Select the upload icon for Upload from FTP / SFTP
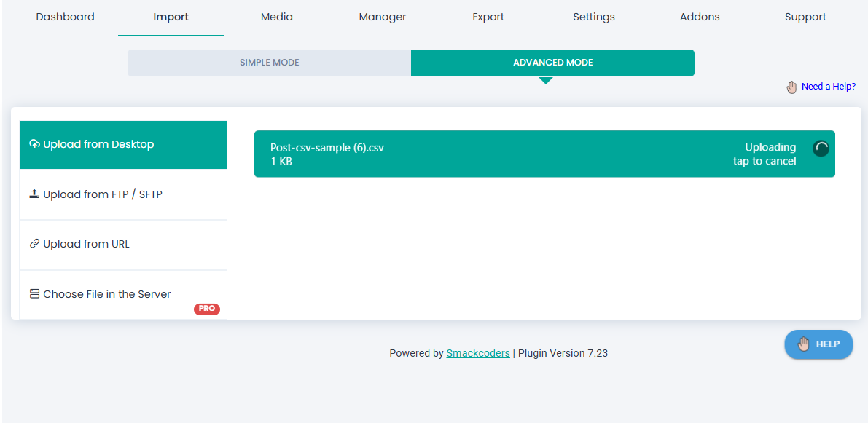Screen dimensions: 868x423 35,194
